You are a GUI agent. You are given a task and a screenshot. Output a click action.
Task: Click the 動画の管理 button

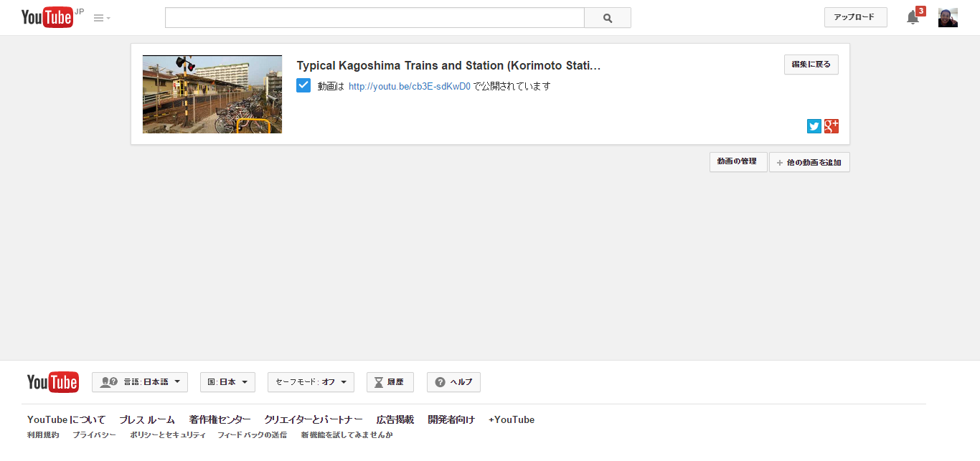point(738,162)
